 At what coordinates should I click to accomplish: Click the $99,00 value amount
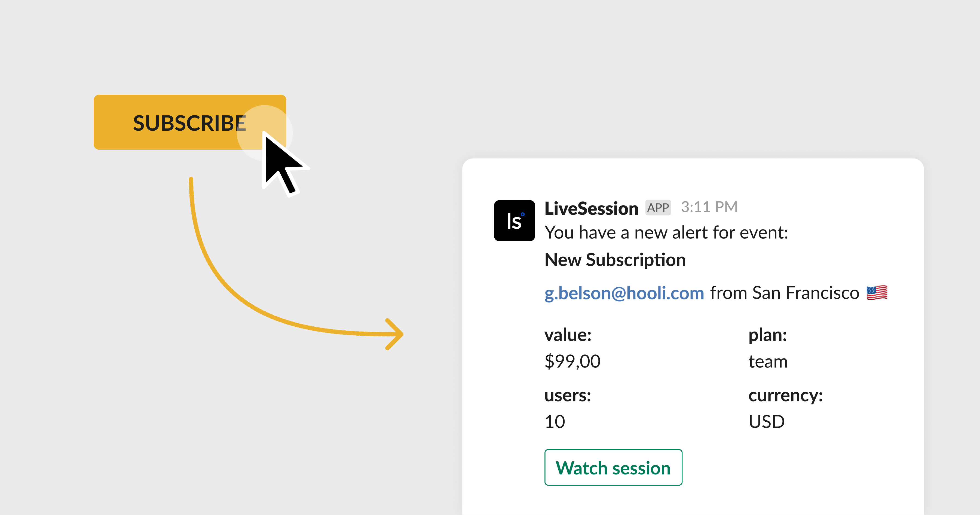(x=572, y=361)
